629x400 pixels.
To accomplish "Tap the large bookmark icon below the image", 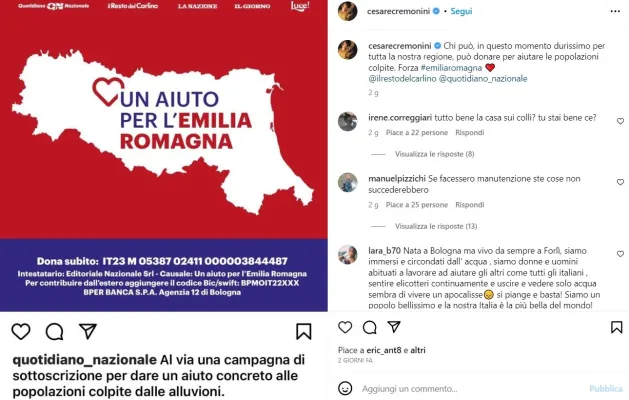I will point(303,331).
